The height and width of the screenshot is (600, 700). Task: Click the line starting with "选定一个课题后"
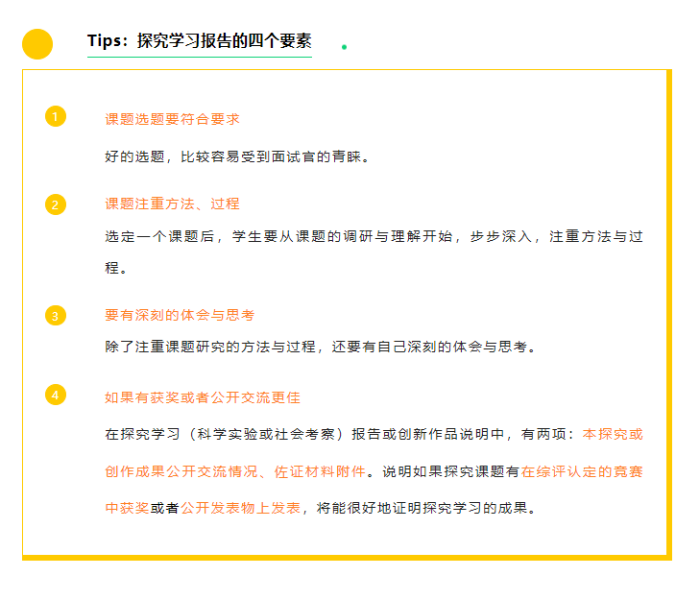[x=374, y=236]
